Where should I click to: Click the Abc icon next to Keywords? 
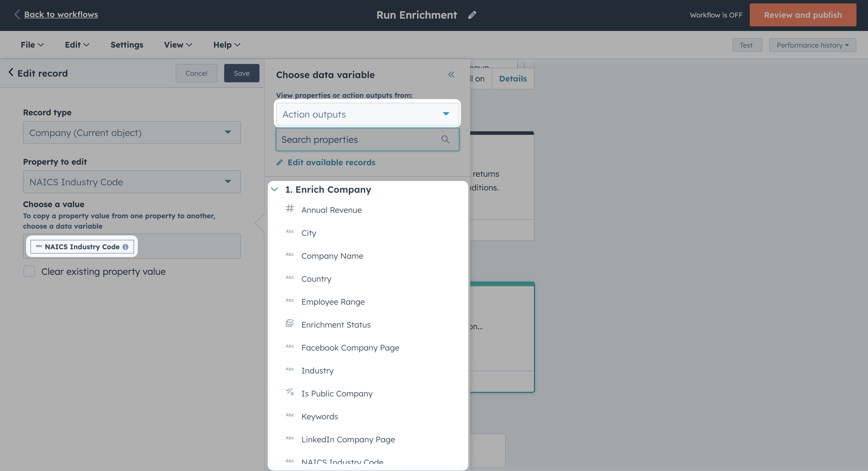(290, 415)
